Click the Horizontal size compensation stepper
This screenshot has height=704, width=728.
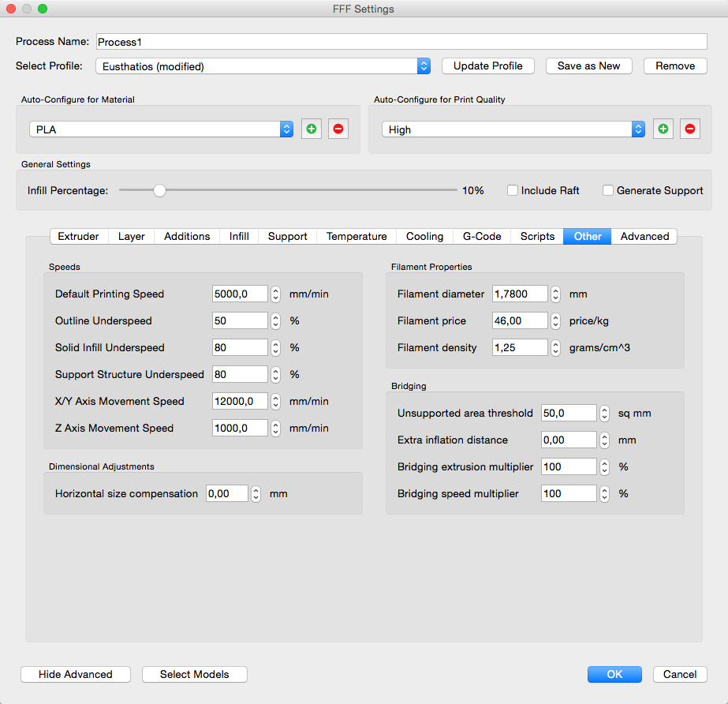tap(256, 494)
